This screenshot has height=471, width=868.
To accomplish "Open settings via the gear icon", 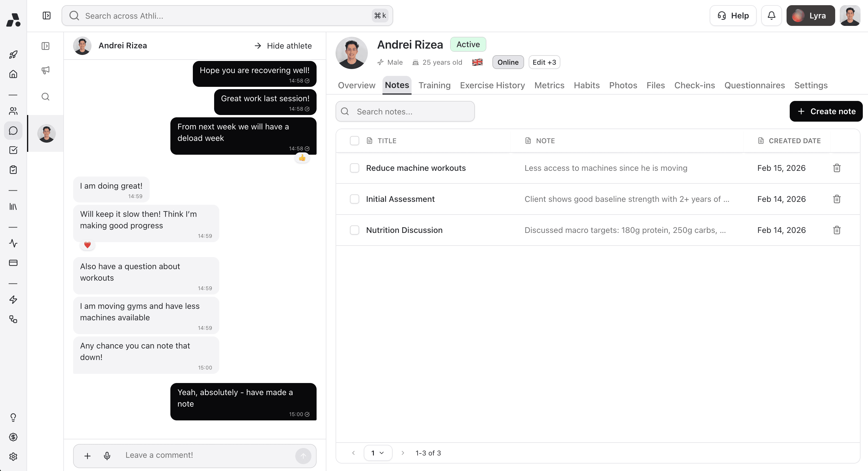I will coord(14,457).
